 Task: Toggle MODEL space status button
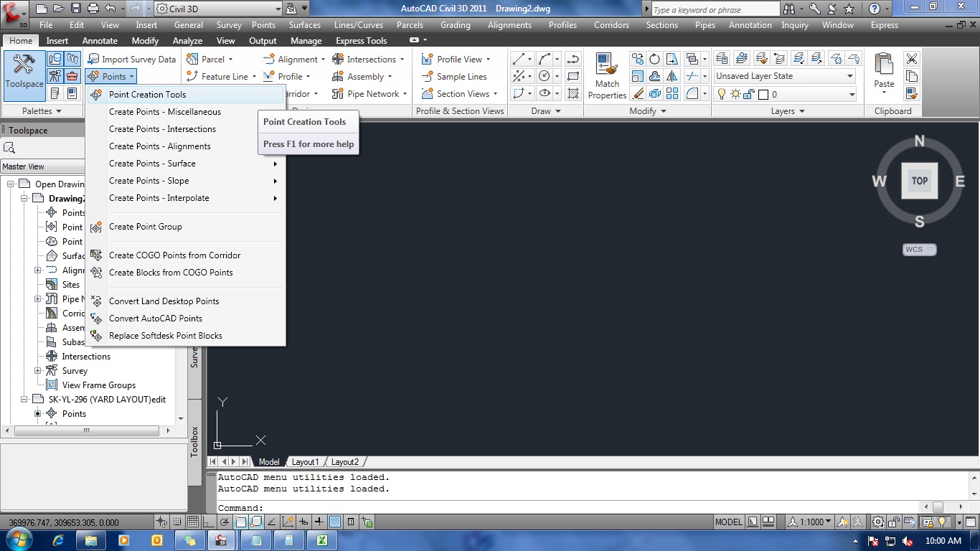pyautogui.click(x=728, y=522)
